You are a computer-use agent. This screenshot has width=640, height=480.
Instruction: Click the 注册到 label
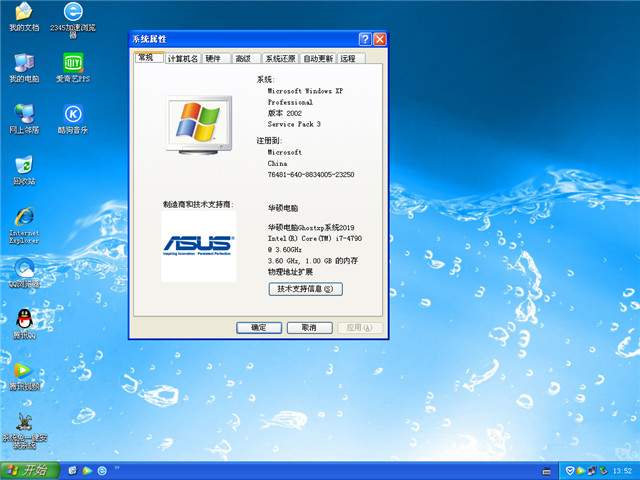269,141
